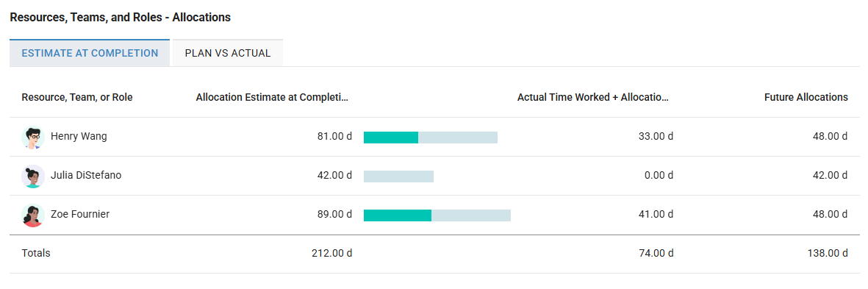The image size is (868, 289).
Task: Click Zoe Fournier's avatar icon
Action: point(32,215)
